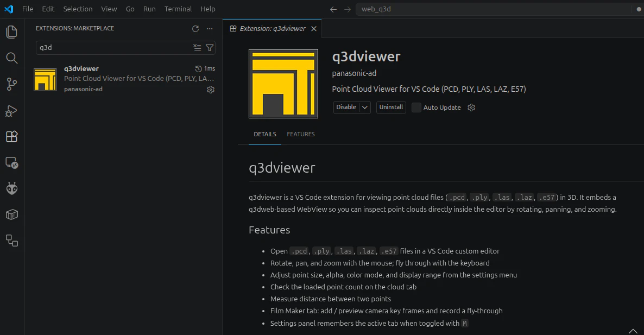
Task: Open Remote Explorer icon
Action: (12, 163)
